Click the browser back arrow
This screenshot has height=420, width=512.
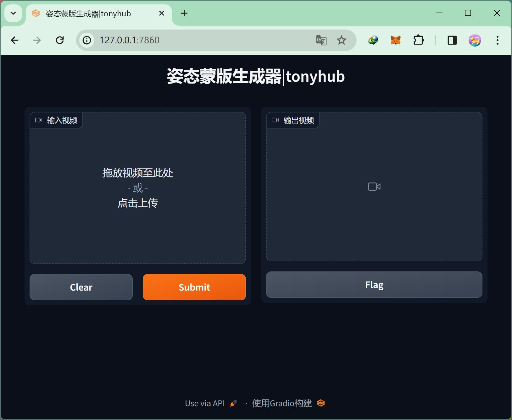(14, 40)
